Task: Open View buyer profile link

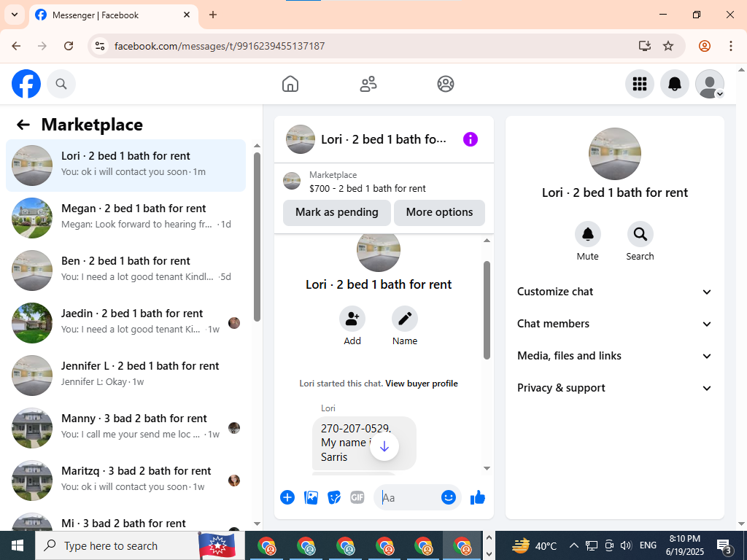Action: (x=422, y=384)
